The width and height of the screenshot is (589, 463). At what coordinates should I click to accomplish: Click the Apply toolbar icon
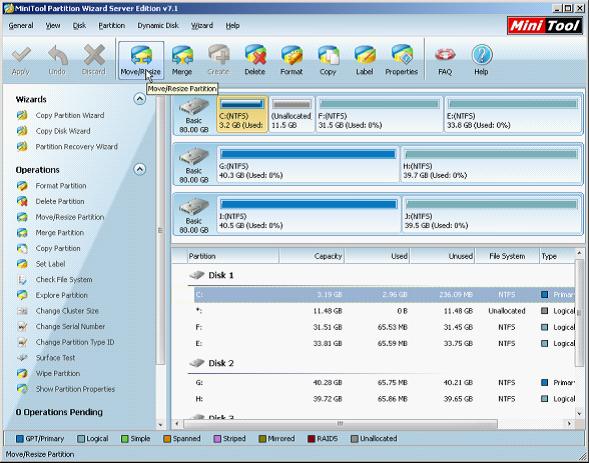point(21,61)
